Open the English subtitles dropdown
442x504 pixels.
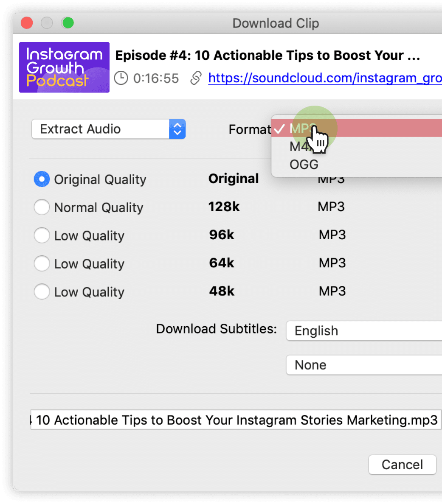pos(364,331)
